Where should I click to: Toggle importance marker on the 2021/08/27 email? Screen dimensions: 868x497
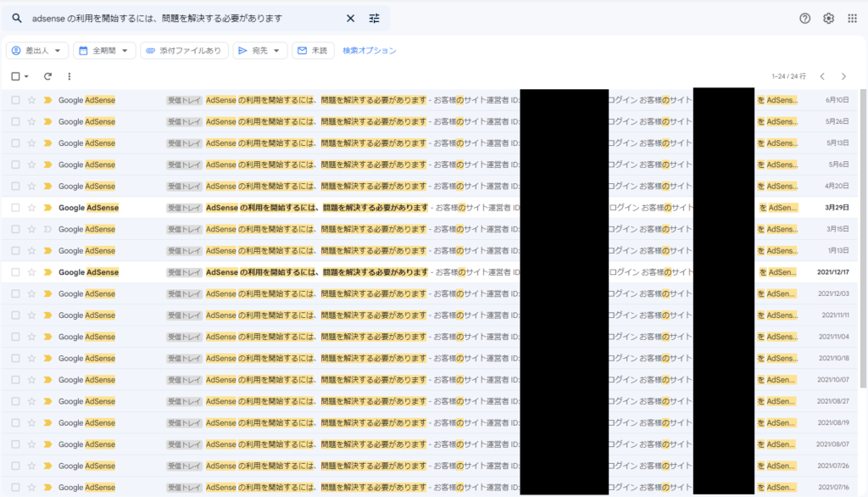(47, 401)
